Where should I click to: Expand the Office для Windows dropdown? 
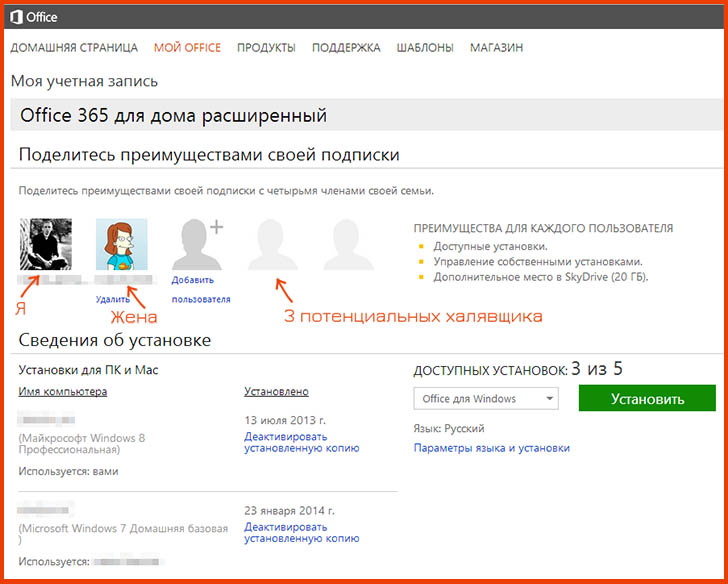pyautogui.click(x=486, y=399)
